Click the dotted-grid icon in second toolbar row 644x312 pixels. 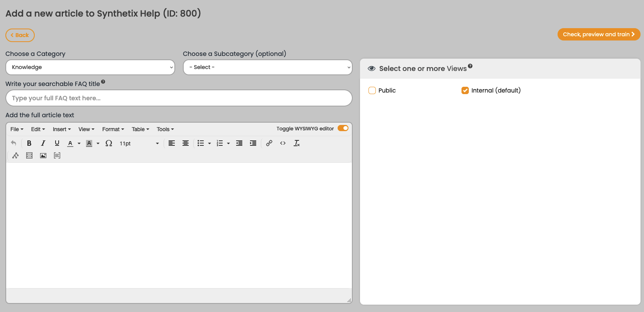(x=29, y=155)
